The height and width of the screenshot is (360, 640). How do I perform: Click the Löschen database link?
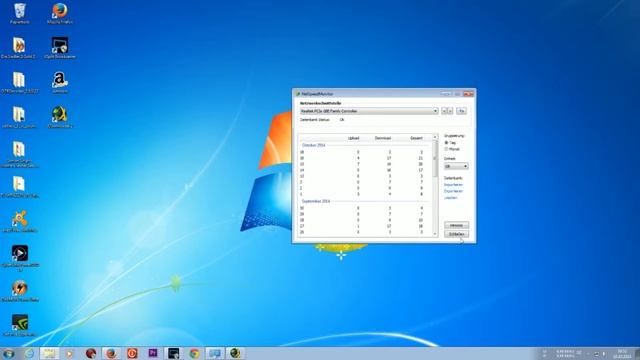click(451, 198)
